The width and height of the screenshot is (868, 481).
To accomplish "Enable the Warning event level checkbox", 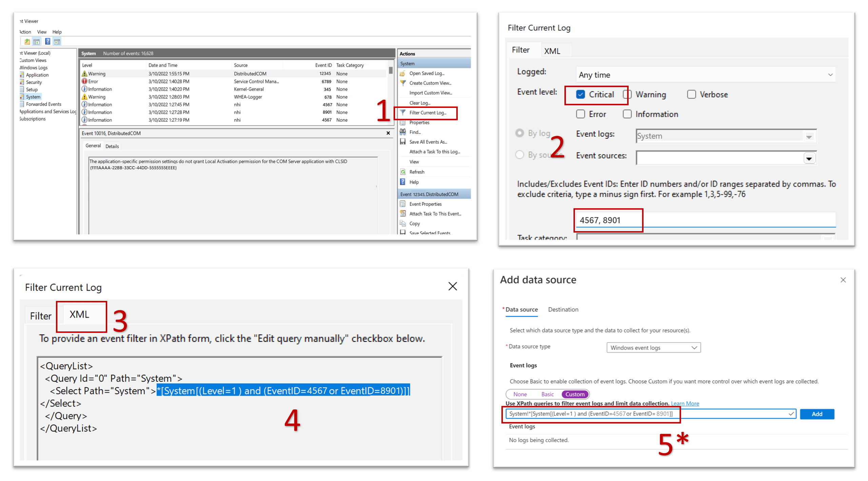I will 627,94.
